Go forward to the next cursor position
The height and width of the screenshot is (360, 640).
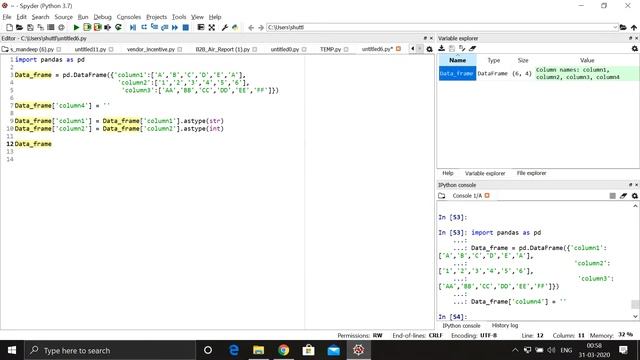pyautogui.click(x=261, y=27)
